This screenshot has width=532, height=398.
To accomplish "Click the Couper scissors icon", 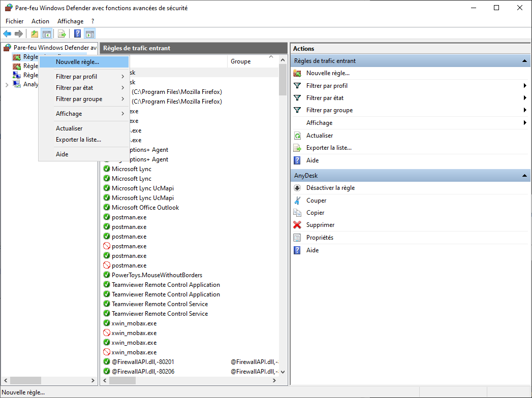I will (297, 201).
